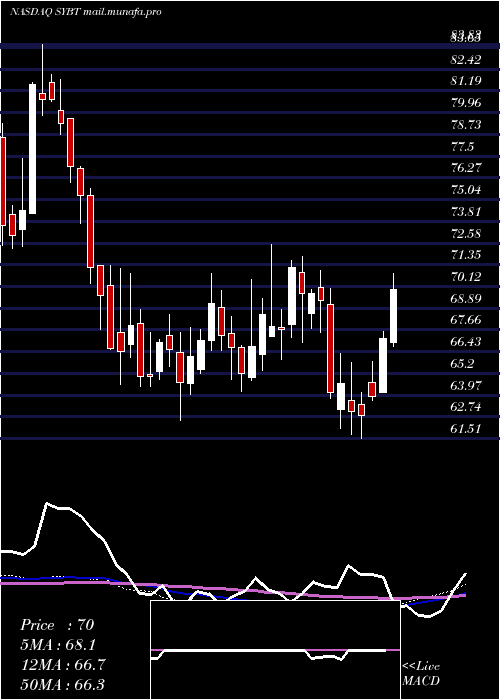
Task: Select the 63.97 price label
Action: pyautogui.click(x=467, y=385)
